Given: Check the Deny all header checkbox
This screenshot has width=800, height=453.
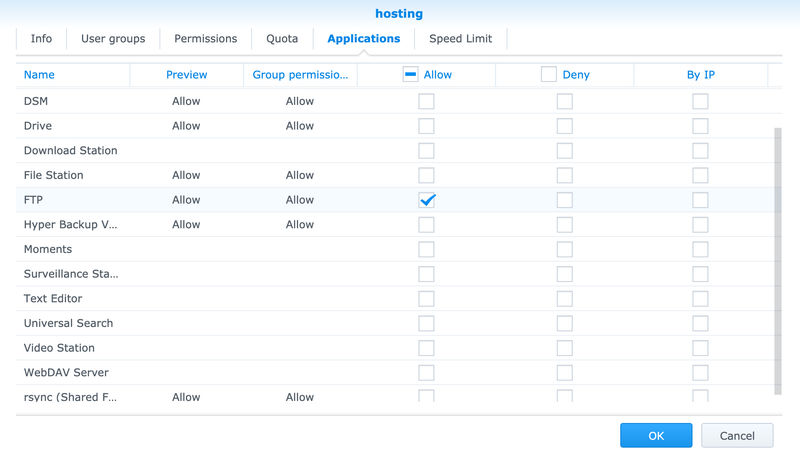Looking at the screenshot, I should tap(549, 74).
